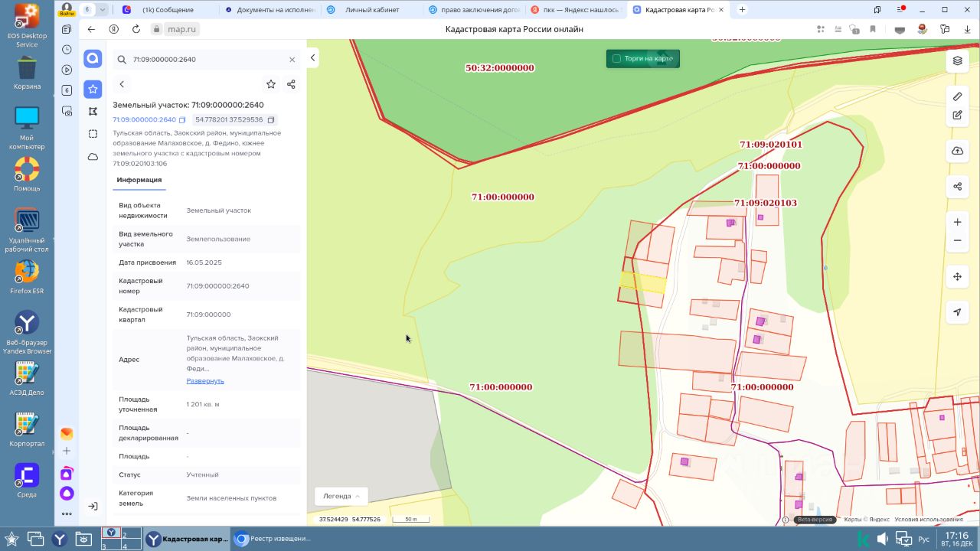Select the Информация tab
The image size is (980, 551).
(139, 180)
